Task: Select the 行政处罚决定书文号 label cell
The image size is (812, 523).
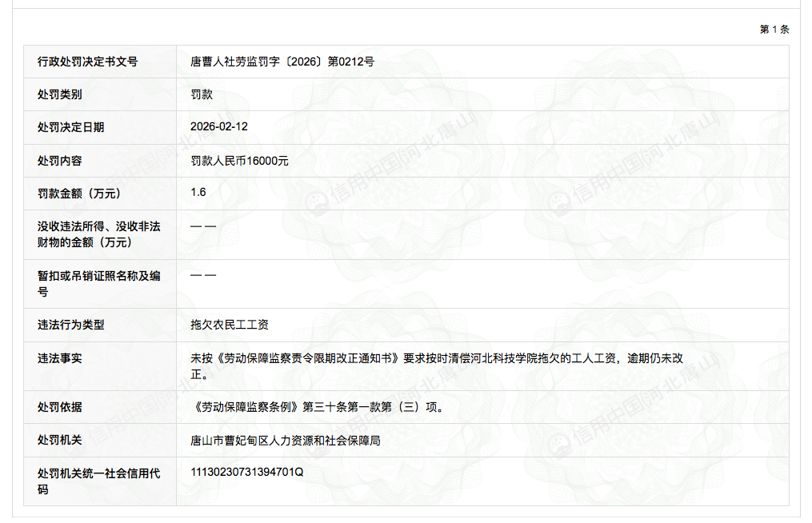Action: (87, 62)
